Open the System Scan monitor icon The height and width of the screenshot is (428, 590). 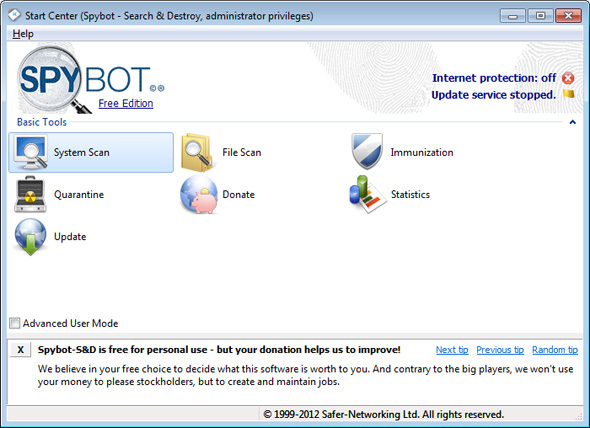coord(31,152)
